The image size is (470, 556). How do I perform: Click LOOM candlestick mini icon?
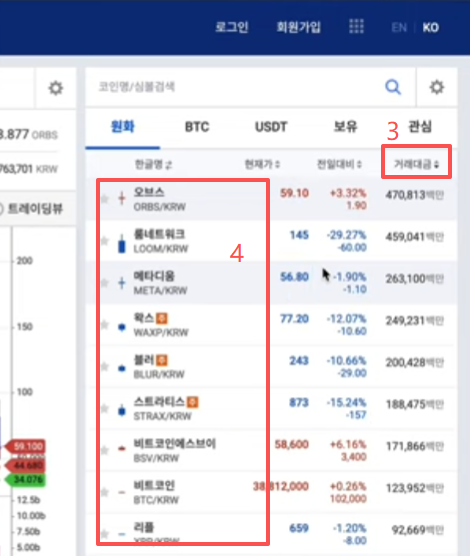(x=122, y=244)
